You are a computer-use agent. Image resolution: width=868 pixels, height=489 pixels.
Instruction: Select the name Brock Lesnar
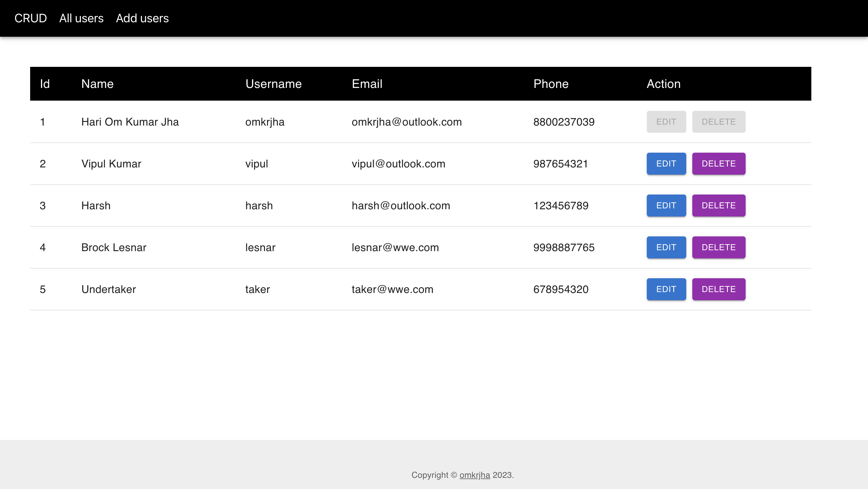(114, 248)
